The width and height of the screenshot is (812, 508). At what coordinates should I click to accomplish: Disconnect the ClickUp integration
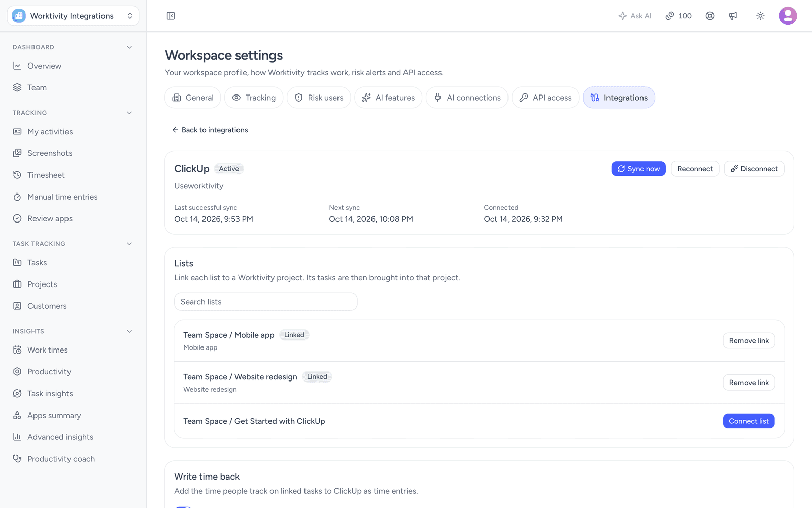tap(754, 169)
